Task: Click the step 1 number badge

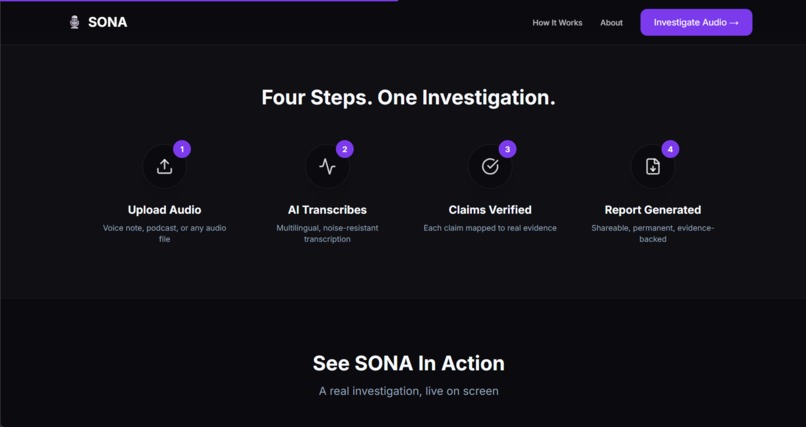Action: (x=182, y=149)
